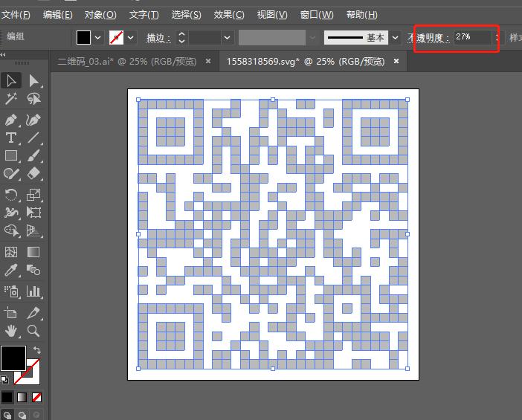The image size is (522, 420).
Task: Collapse the toolbox with double-arrow
Action: point(3,54)
